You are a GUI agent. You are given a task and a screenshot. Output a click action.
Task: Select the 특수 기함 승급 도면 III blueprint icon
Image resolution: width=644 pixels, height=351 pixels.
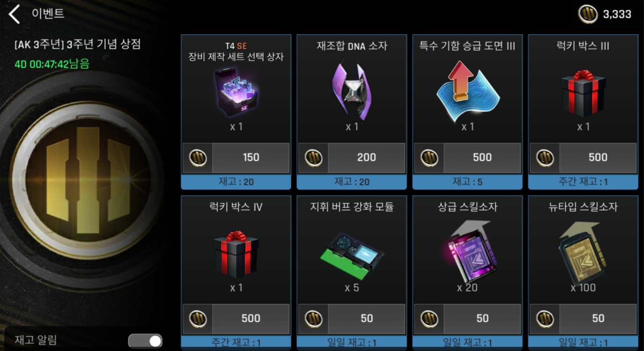click(x=467, y=90)
